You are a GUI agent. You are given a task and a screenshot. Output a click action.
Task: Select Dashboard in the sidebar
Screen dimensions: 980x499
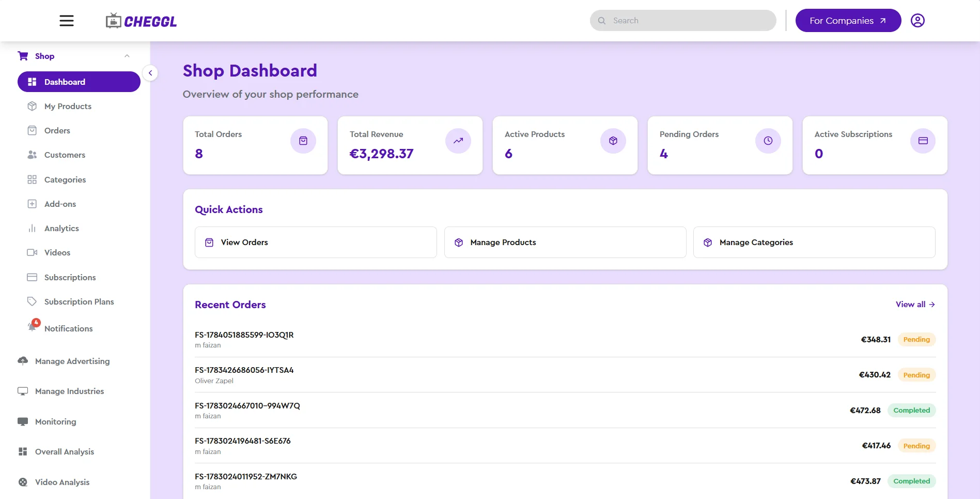pyautogui.click(x=79, y=82)
